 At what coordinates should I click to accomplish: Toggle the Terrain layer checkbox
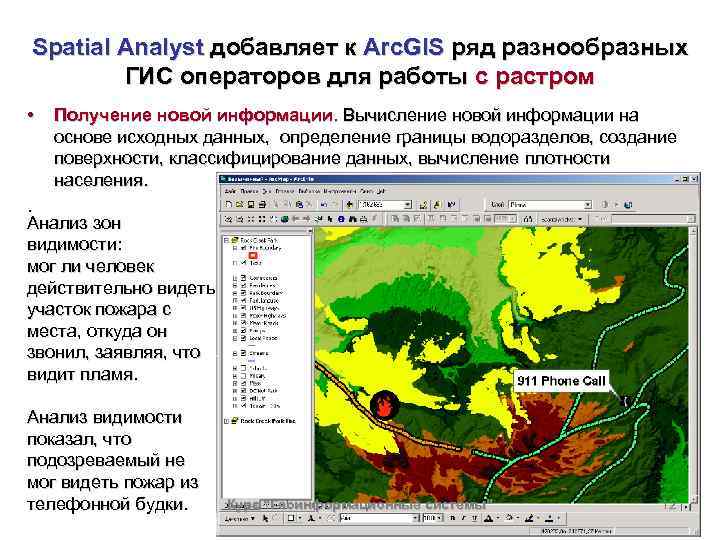(x=244, y=406)
